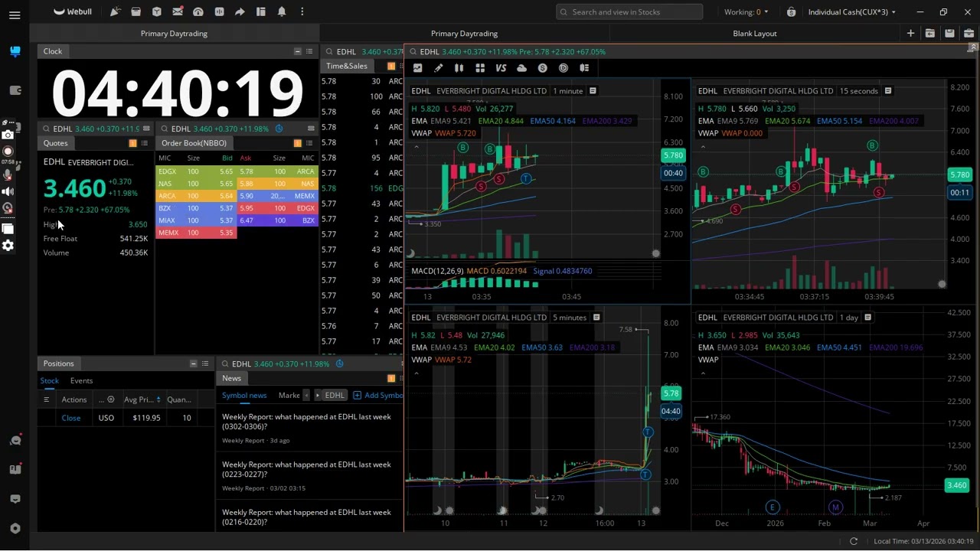Add a new layout tab with plus icon
This screenshot has width=980, height=551.
pos(910,34)
